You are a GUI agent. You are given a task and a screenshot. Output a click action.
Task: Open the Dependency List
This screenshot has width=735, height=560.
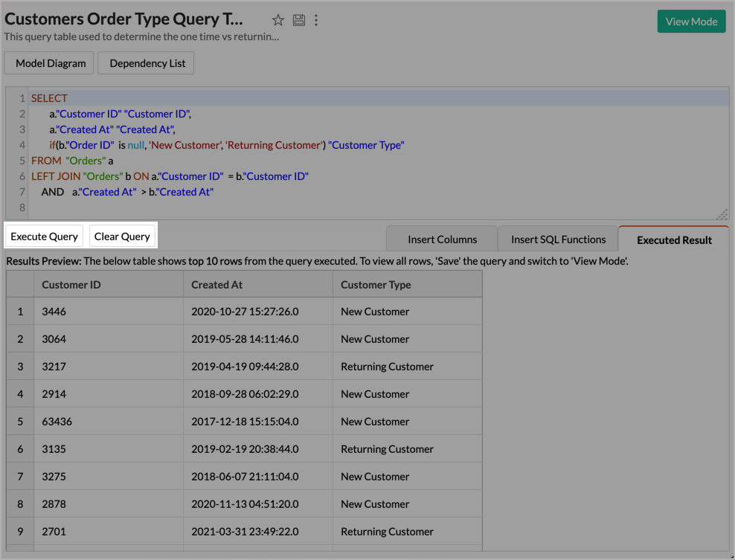[147, 63]
